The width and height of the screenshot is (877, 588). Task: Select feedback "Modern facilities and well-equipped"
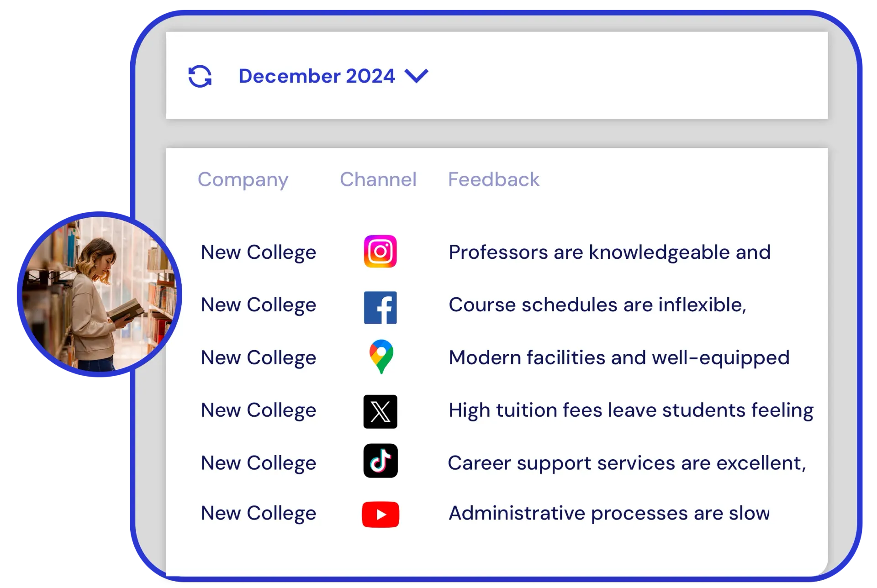(619, 358)
